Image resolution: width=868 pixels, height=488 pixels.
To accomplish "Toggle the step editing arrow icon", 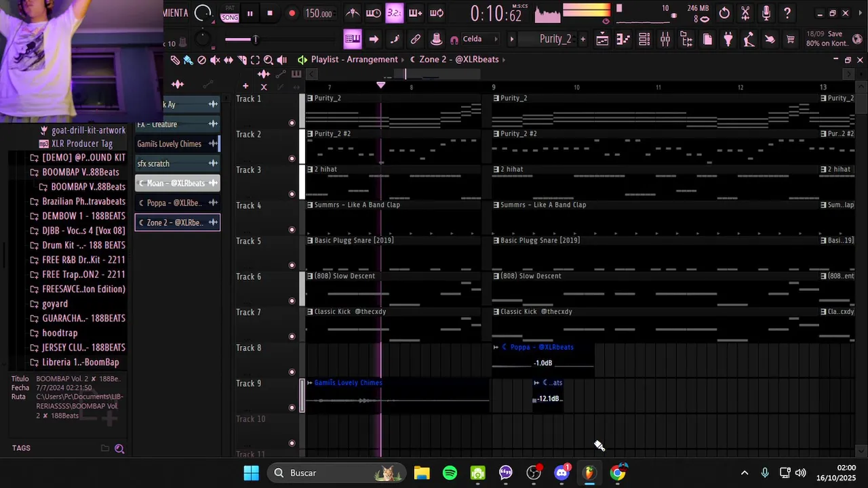I will pos(374,39).
